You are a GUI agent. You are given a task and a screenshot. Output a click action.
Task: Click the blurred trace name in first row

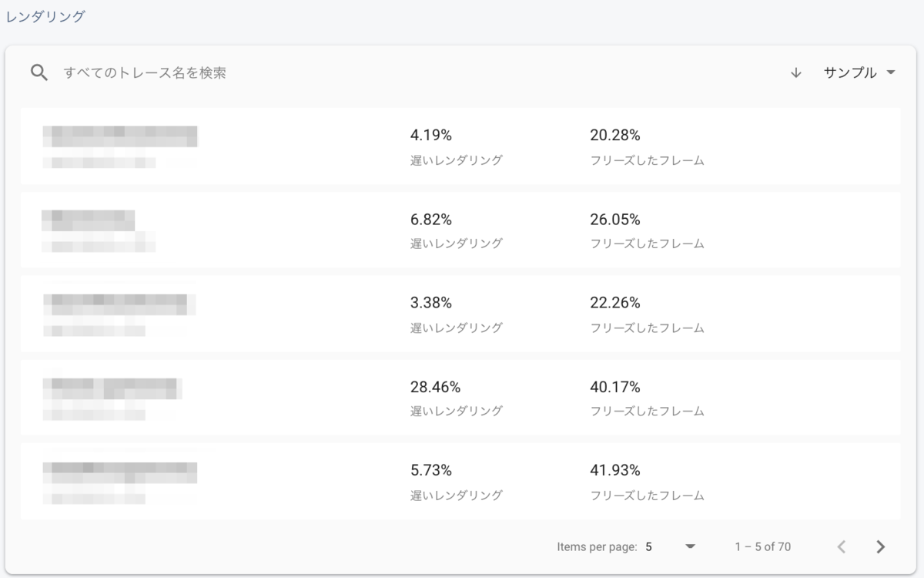120,136
